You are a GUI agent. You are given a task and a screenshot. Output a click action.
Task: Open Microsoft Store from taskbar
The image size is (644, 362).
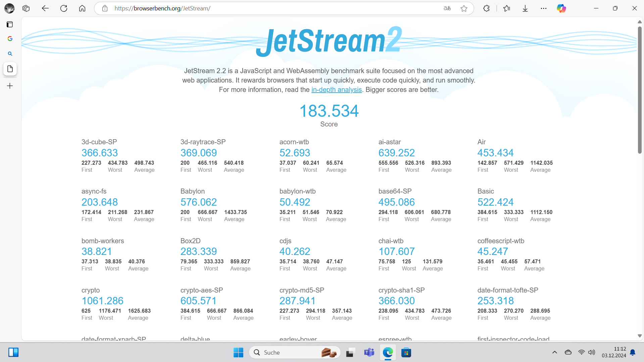pos(406,353)
